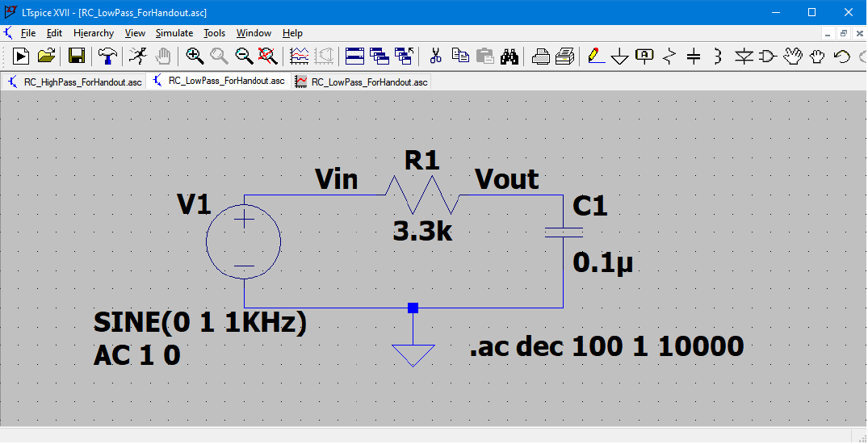Click the Tile Windows toolbar icon

point(354,56)
